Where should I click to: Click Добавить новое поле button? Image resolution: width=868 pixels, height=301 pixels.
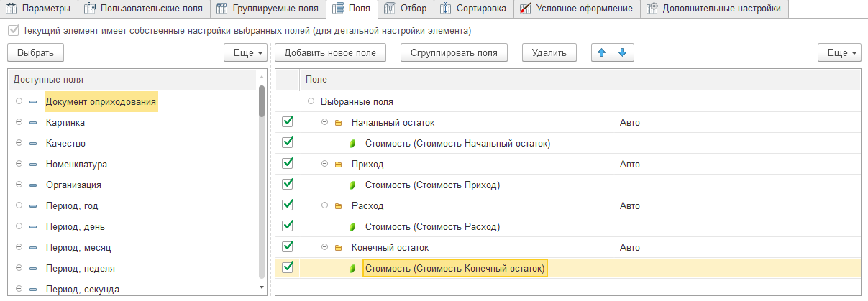tap(330, 52)
